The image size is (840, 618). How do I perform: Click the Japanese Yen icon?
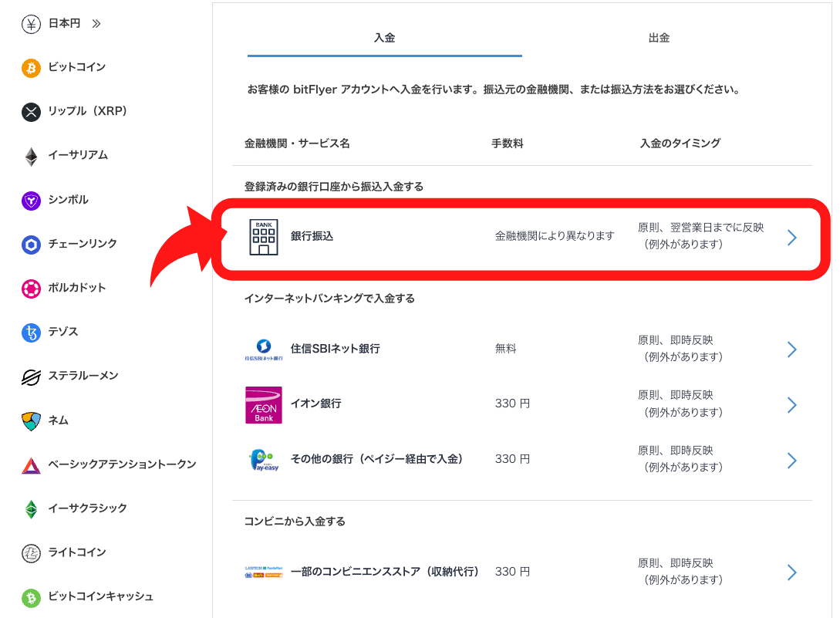point(31,24)
